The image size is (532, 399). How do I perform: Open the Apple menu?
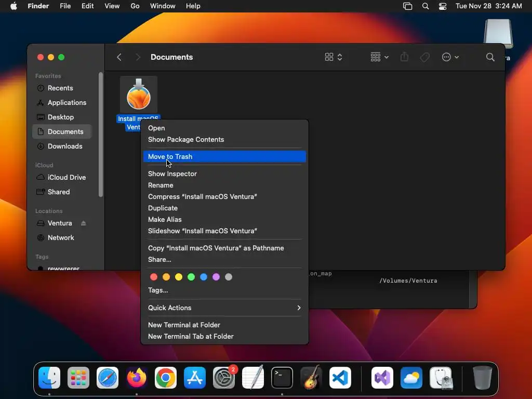pyautogui.click(x=14, y=6)
